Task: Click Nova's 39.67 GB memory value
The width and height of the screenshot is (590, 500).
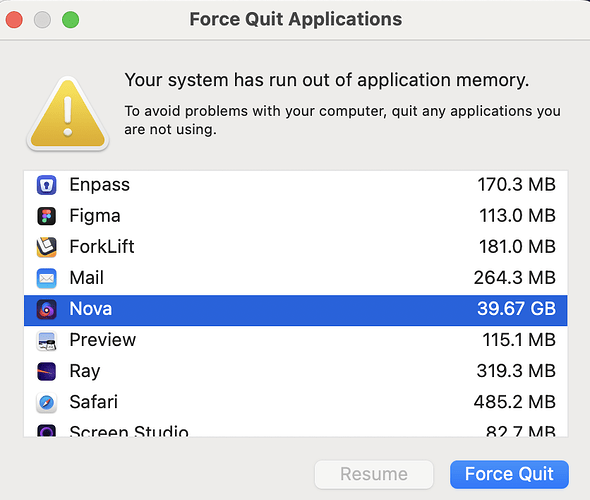Action: (517, 309)
